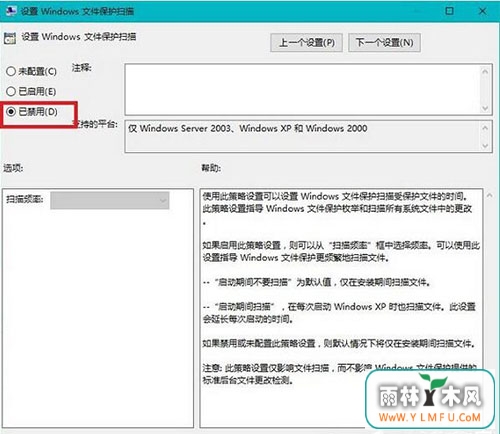Click the supported platforms scroll-down arrow
The height and width of the screenshot is (434, 500).
(485, 146)
